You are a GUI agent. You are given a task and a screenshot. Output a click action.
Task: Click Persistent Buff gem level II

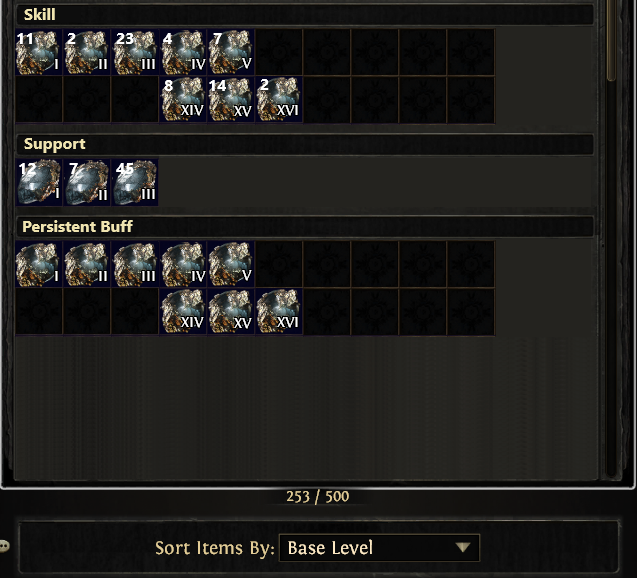click(x=87, y=264)
